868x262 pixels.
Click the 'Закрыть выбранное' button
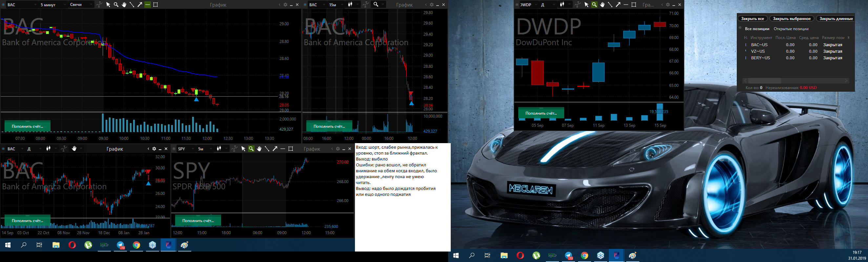pyautogui.click(x=792, y=19)
